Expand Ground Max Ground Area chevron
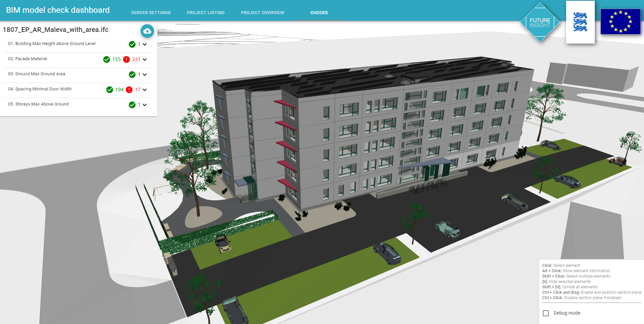 [x=145, y=75]
